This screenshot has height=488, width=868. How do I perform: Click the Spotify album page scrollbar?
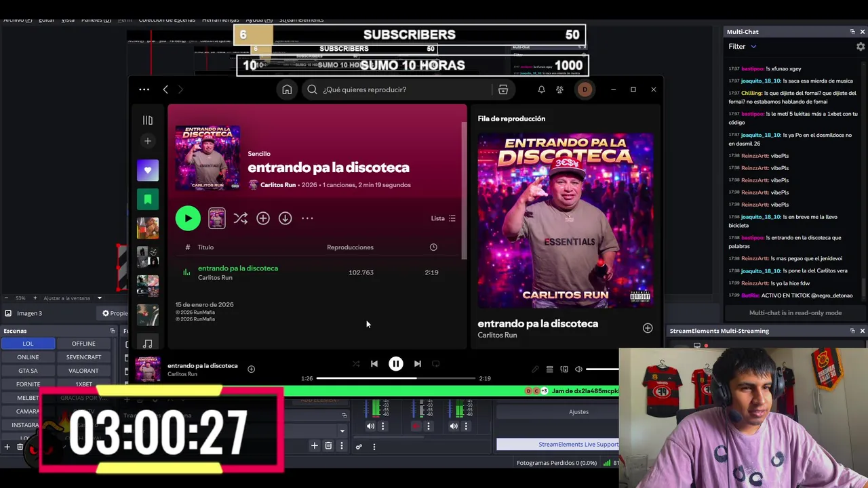[464, 191]
